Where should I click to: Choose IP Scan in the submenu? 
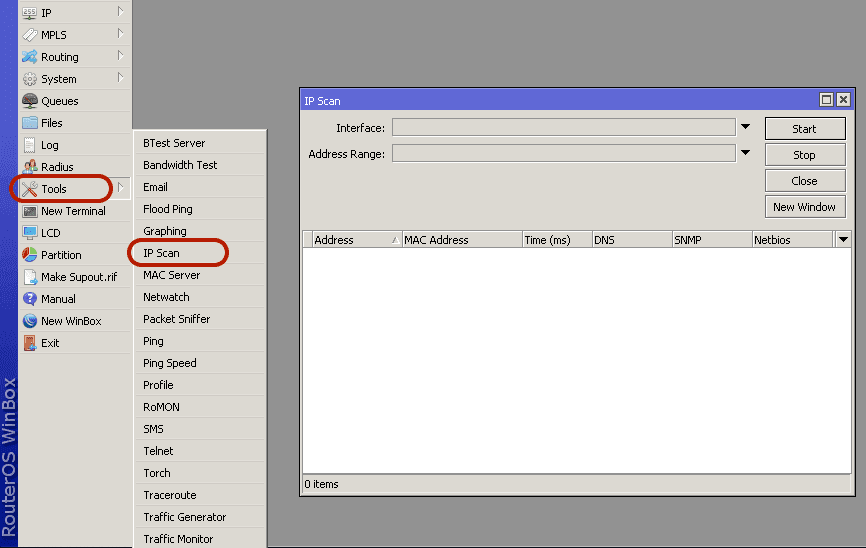(200, 253)
